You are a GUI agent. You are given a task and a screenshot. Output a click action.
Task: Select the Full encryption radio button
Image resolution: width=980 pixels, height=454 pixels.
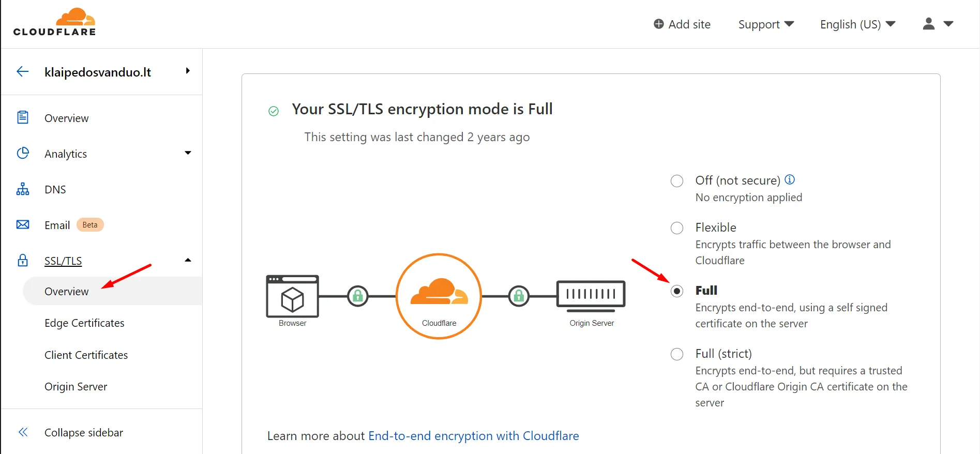pyautogui.click(x=677, y=291)
